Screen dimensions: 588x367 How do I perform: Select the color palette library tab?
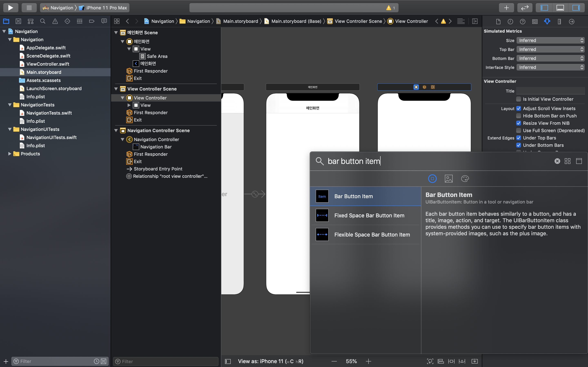(465, 179)
